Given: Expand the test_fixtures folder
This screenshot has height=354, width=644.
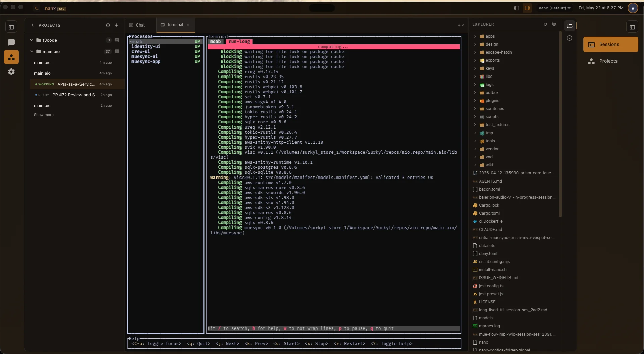Looking at the screenshot, I should (475, 125).
